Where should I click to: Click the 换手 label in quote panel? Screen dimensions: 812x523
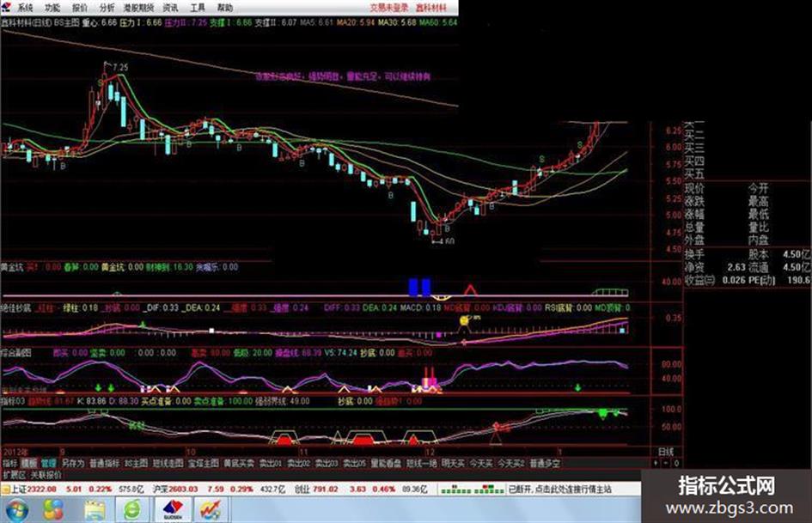694,254
